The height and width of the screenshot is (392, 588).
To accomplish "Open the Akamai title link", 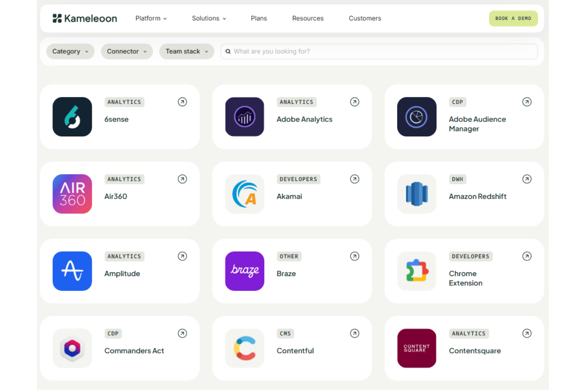I will click(289, 196).
